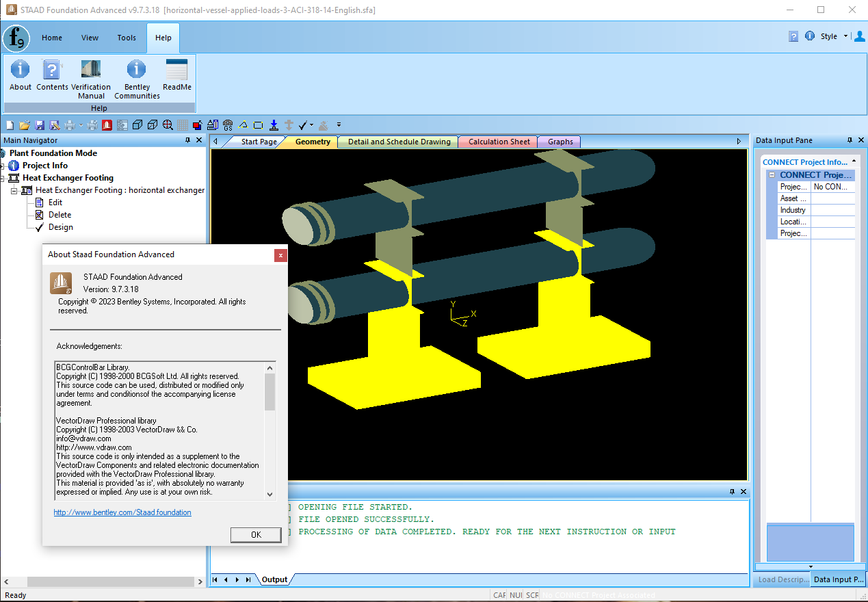Close the About Staad Foundation Advanced dialog
This screenshot has height=602, width=868.
pos(280,255)
